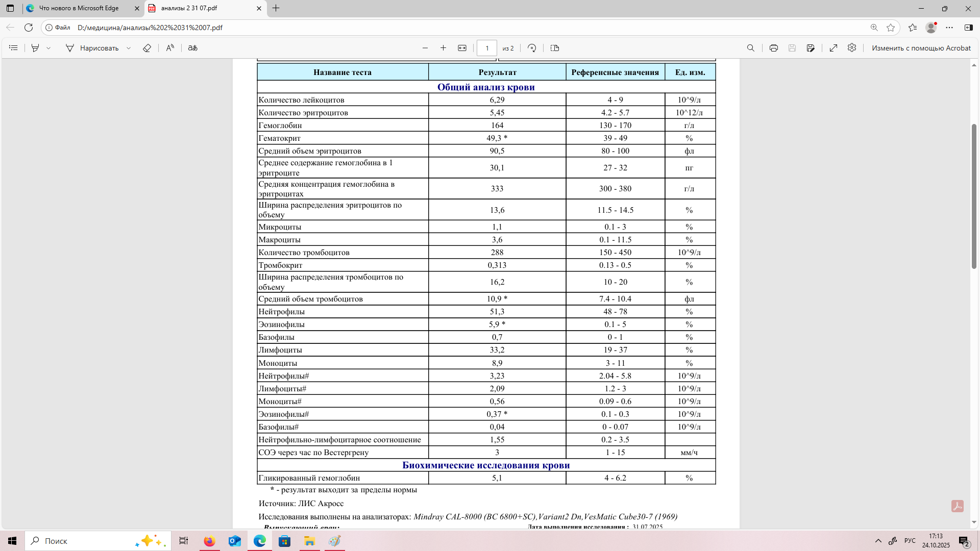
Task: Expand highlight color options dropdown
Action: click(x=48, y=48)
